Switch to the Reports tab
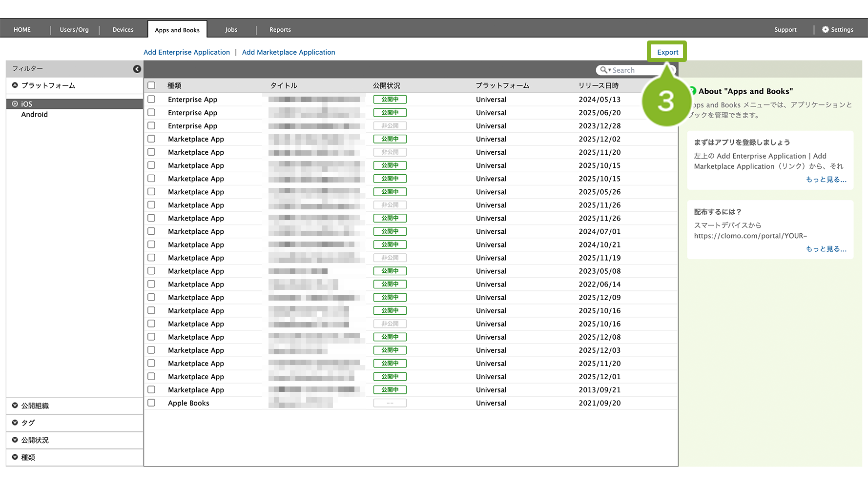Image resolution: width=868 pixels, height=488 pixels. tap(280, 30)
